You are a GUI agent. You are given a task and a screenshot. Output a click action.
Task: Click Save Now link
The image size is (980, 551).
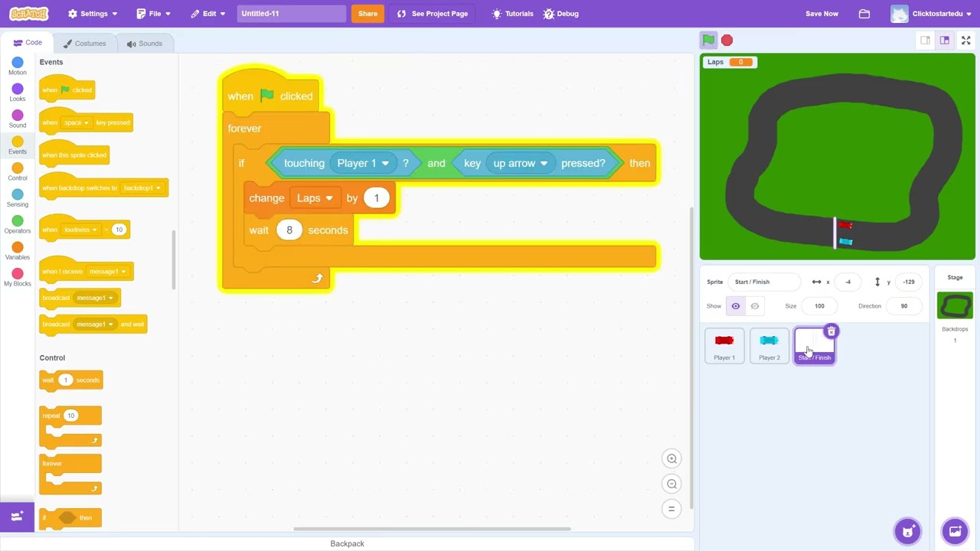(822, 14)
